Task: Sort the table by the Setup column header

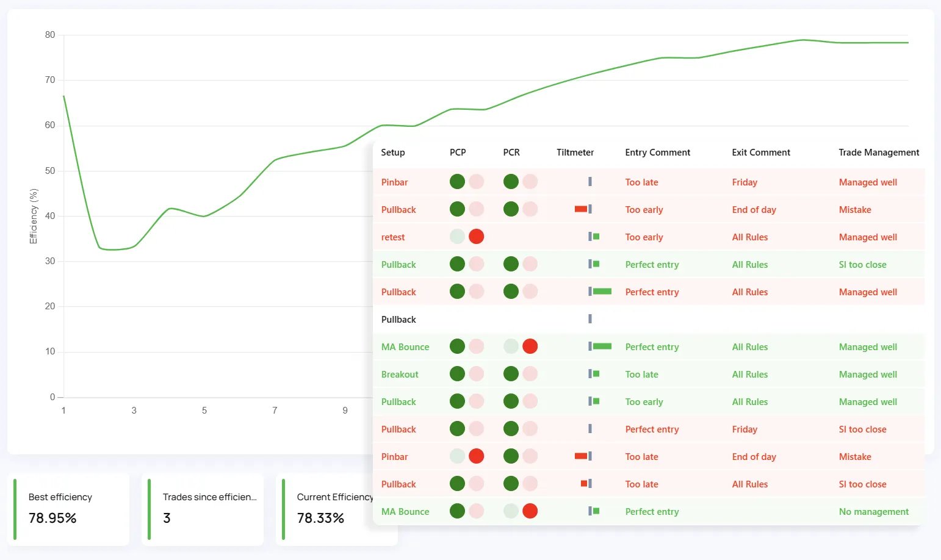Action: click(x=392, y=153)
